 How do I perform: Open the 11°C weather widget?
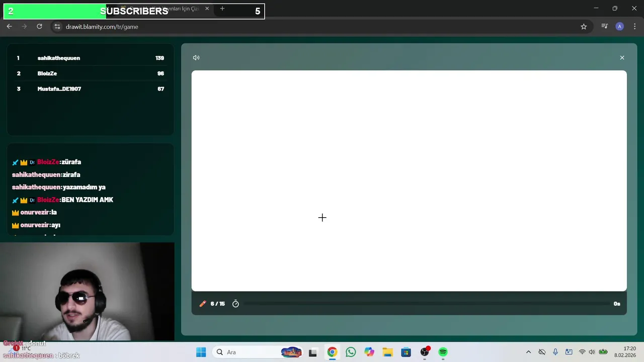pos(20,348)
